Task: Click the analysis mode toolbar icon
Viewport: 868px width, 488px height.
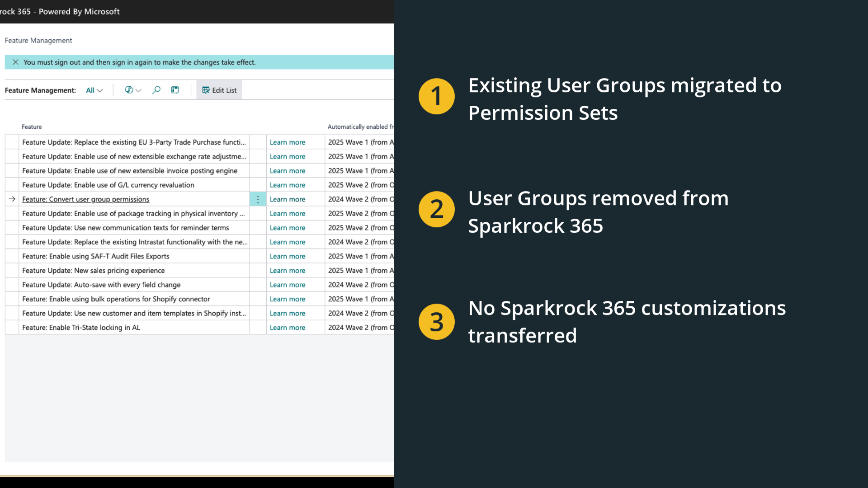Action: coord(175,90)
